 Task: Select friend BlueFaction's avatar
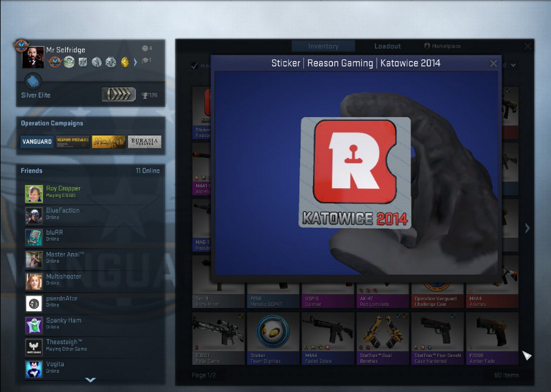34,215
